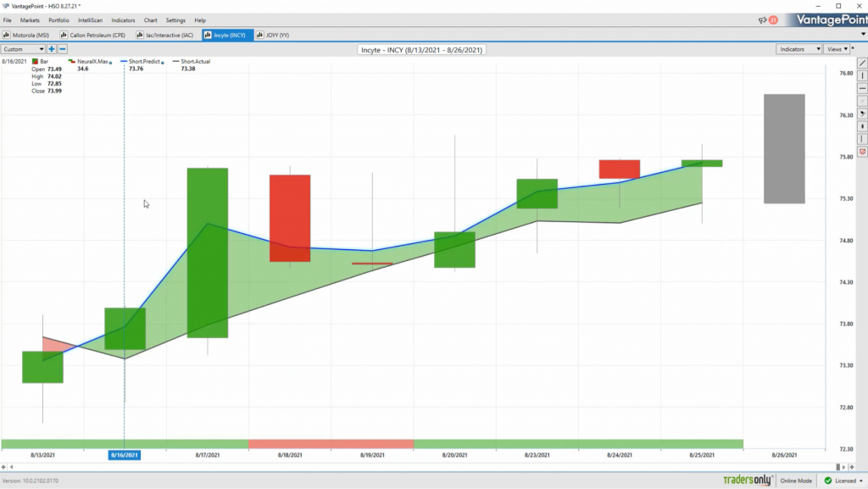Switch to Iac/Interactive (IAC) tab

(165, 35)
